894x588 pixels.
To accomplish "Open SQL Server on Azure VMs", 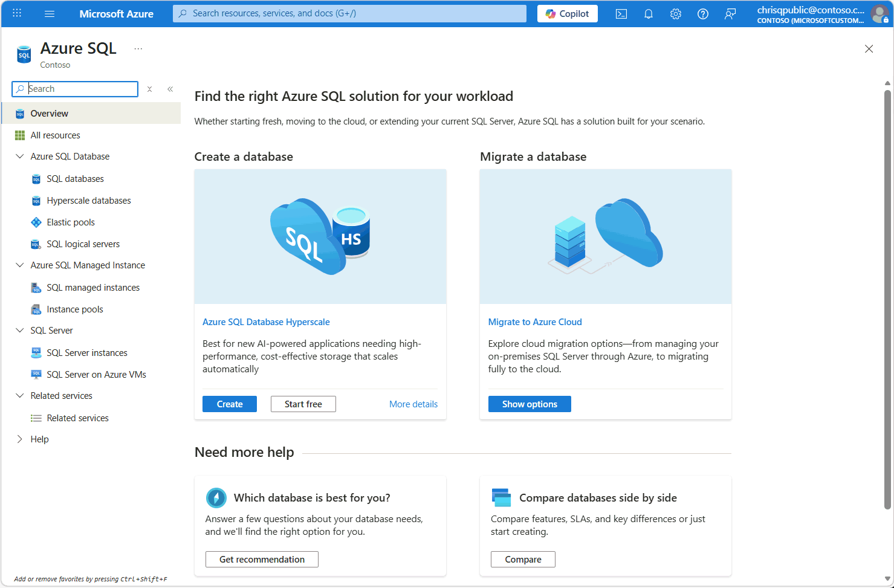I will (x=96, y=375).
